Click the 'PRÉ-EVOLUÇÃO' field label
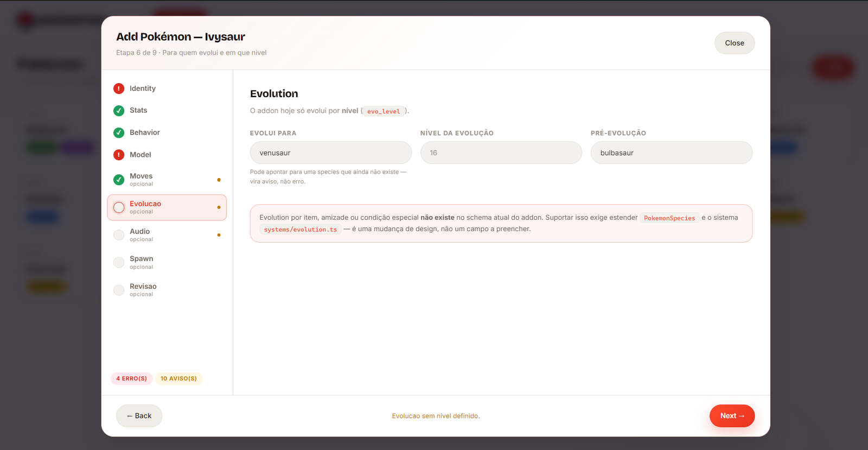The width and height of the screenshot is (868, 450). click(x=618, y=133)
